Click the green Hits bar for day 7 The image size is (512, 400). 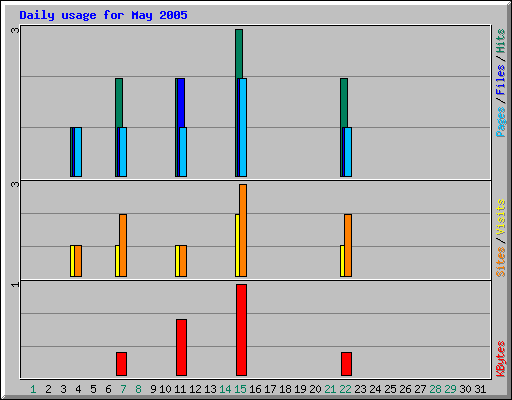coord(119,103)
